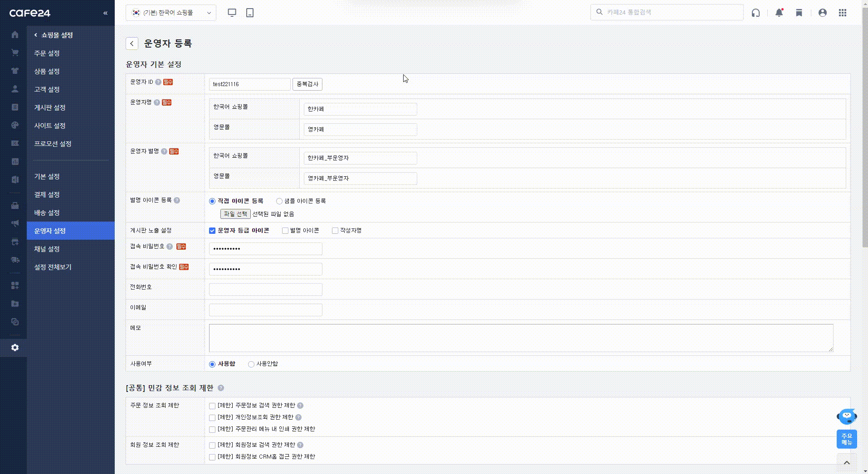Open the products shirt icon

15,71
